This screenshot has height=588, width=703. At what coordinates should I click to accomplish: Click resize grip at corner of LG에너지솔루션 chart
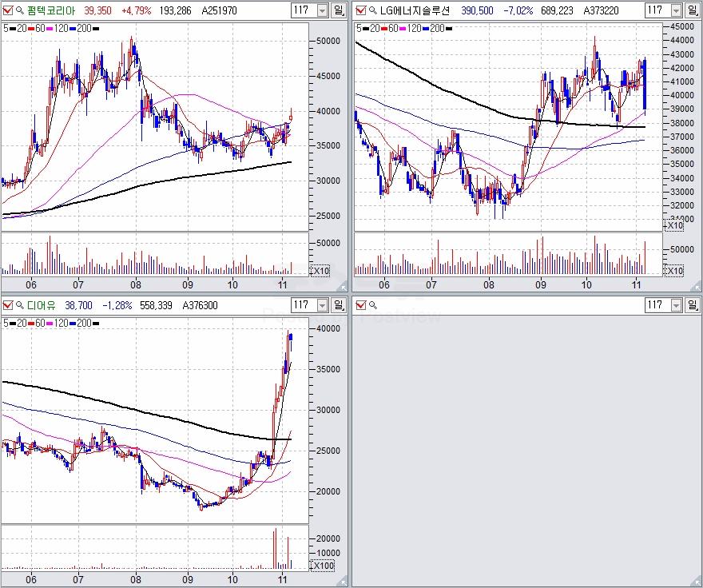coord(697,287)
